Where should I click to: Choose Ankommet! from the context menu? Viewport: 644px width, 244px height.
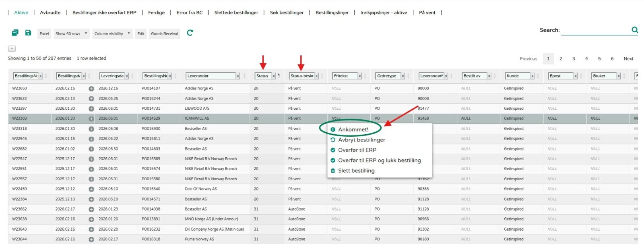coord(353,129)
